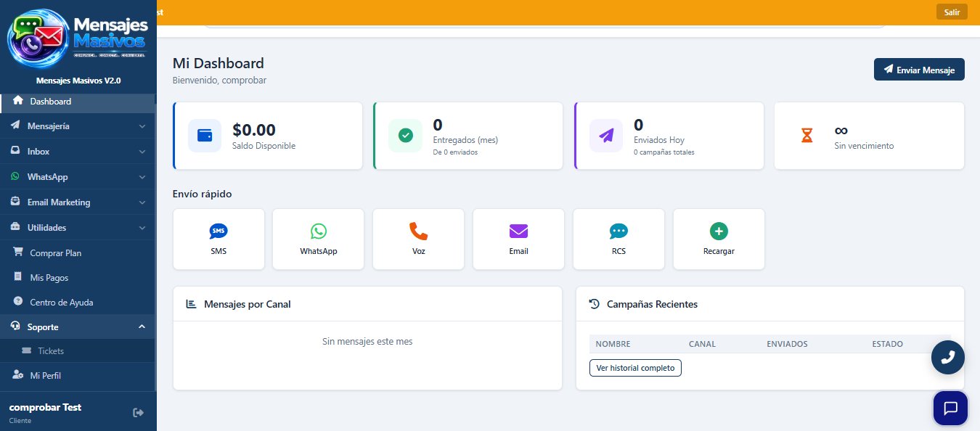Open WhatsApp quick send card
Image resolution: width=980 pixels, height=431 pixels.
(x=318, y=239)
